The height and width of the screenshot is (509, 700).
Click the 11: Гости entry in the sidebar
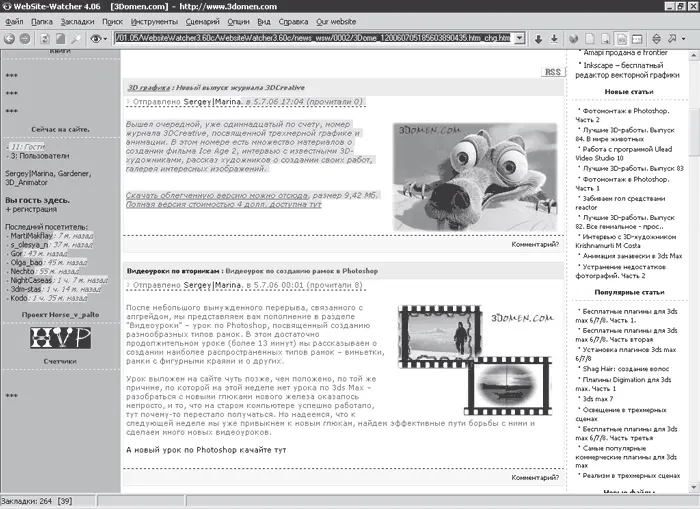click(x=27, y=147)
